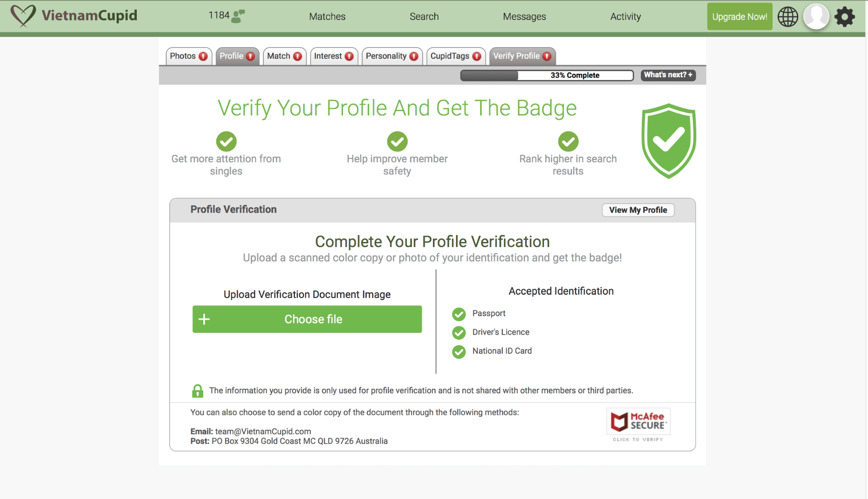Click the 'Complete Your Profile Verification' heading
This screenshot has width=868, height=499.
click(x=432, y=242)
